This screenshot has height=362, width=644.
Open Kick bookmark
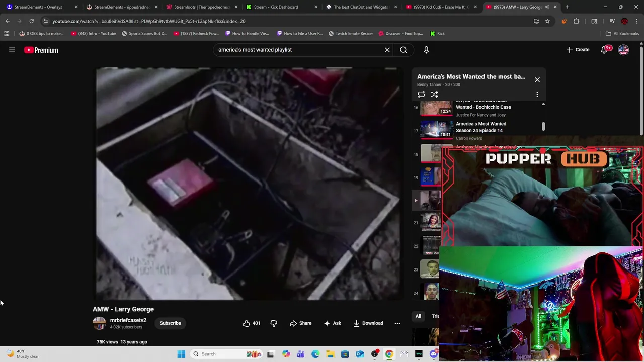click(437, 34)
